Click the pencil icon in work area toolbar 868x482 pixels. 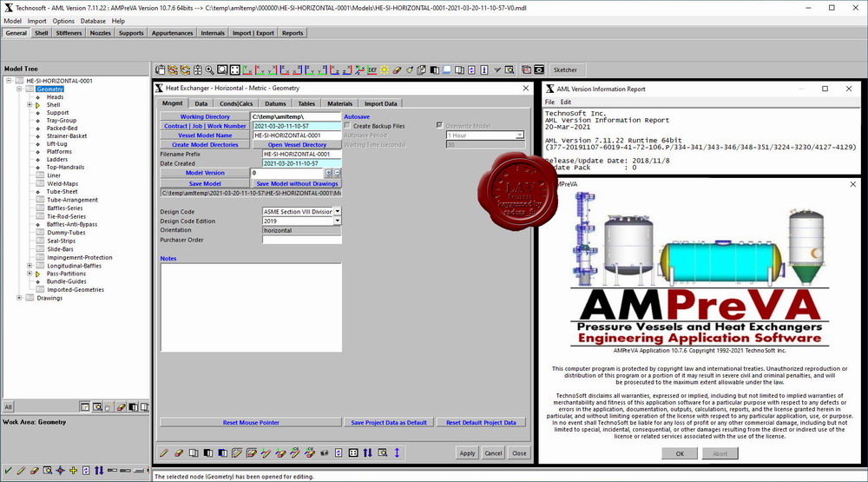(x=21, y=471)
